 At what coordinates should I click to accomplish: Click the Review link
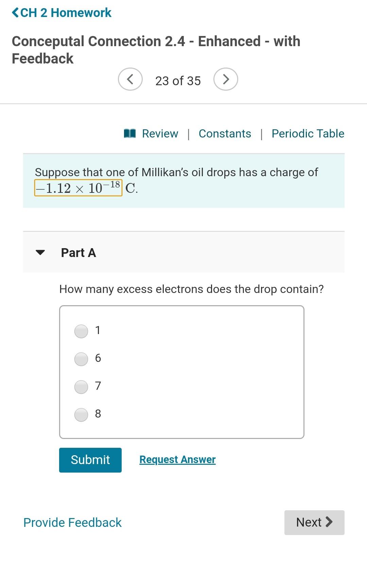pyautogui.click(x=160, y=133)
